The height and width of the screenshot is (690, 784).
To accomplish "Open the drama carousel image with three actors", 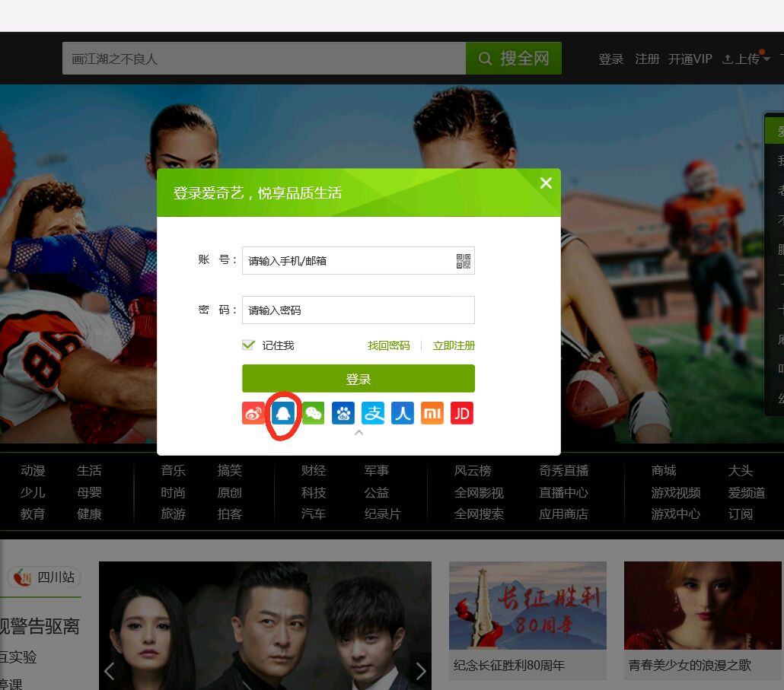I will point(265,625).
